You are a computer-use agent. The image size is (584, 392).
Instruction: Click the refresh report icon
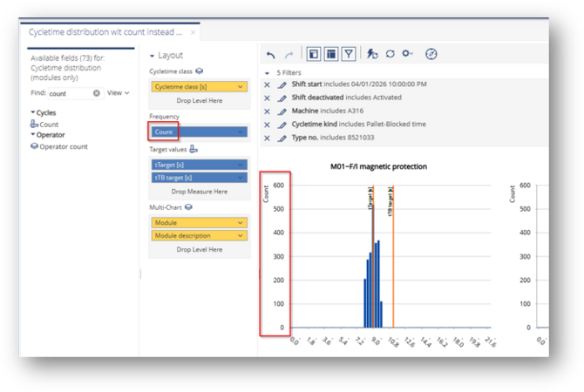pyautogui.click(x=390, y=54)
